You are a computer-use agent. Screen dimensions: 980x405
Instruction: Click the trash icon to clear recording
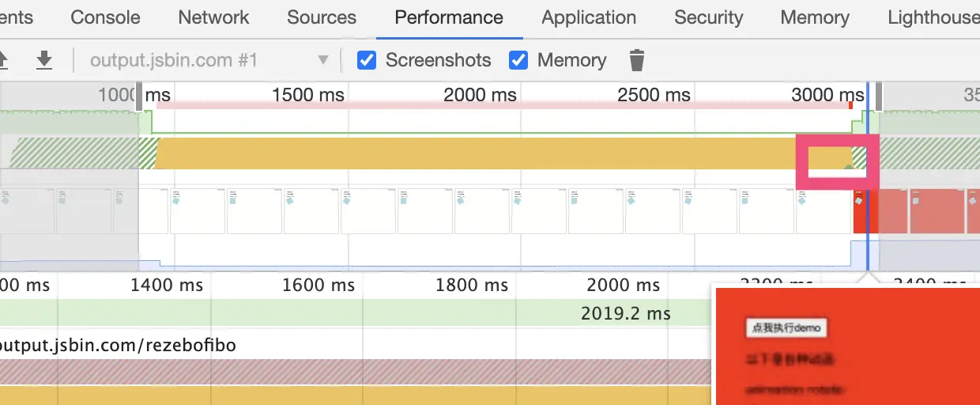[637, 60]
